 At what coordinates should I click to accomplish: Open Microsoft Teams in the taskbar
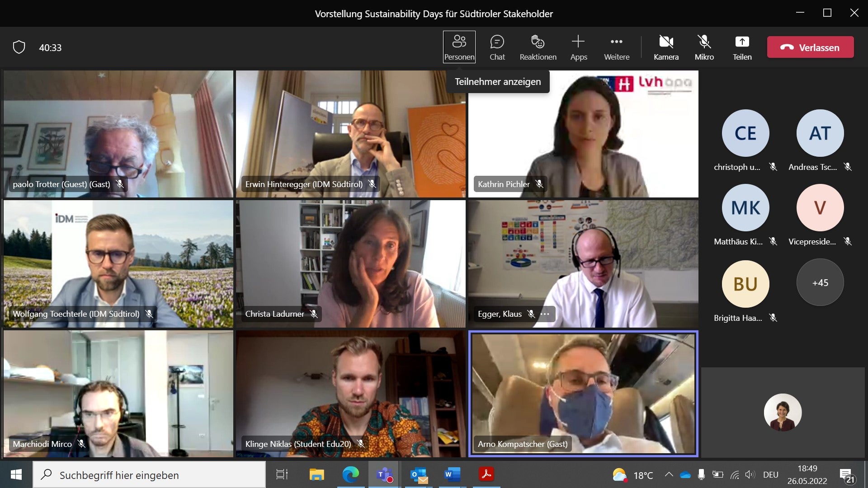tap(384, 474)
